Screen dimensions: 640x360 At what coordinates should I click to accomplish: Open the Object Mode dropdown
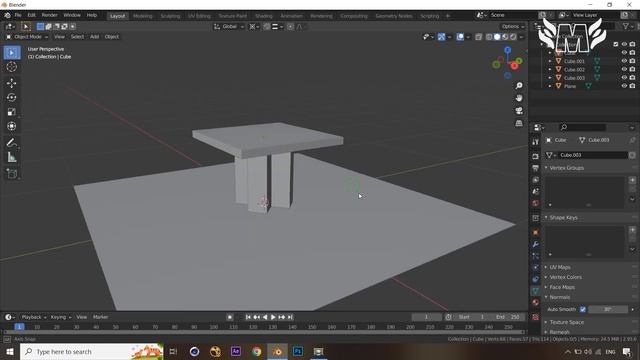point(27,37)
